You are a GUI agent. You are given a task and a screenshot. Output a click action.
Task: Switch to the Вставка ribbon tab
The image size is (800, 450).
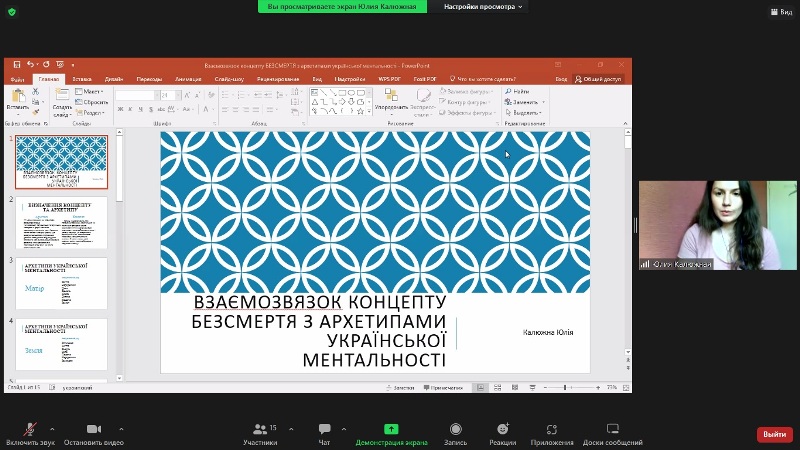tap(82, 78)
